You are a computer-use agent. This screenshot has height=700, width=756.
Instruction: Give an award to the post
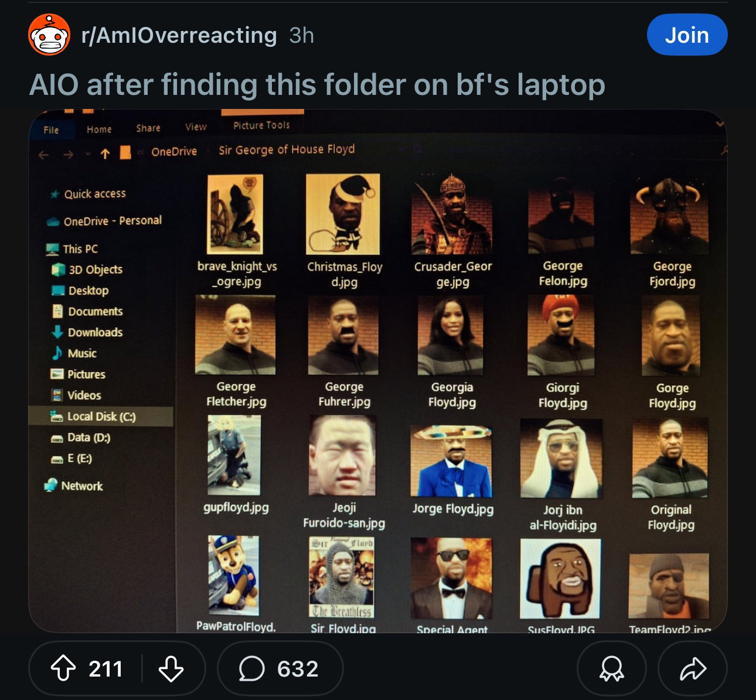click(611, 668)
